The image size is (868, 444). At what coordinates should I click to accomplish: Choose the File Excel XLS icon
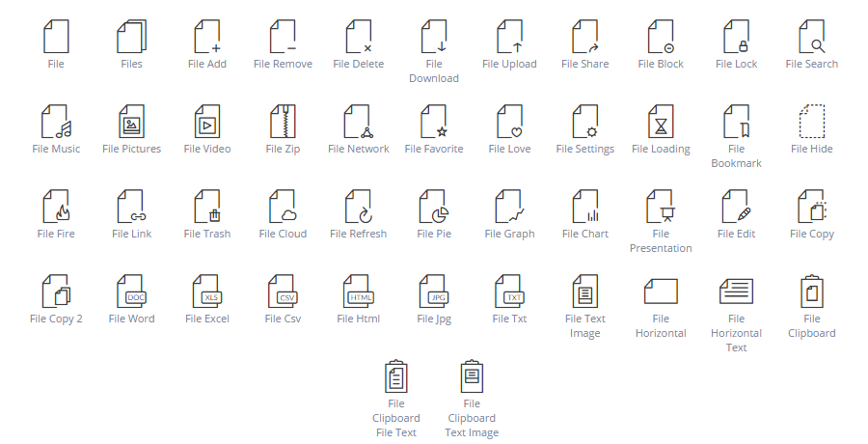[x=207, y=291]
